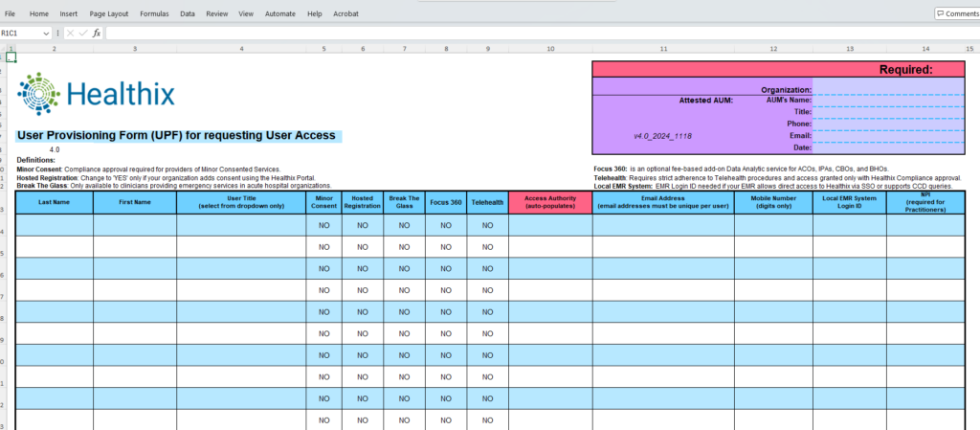
Task: Open the Comments pane button
Action: [957, 13]
